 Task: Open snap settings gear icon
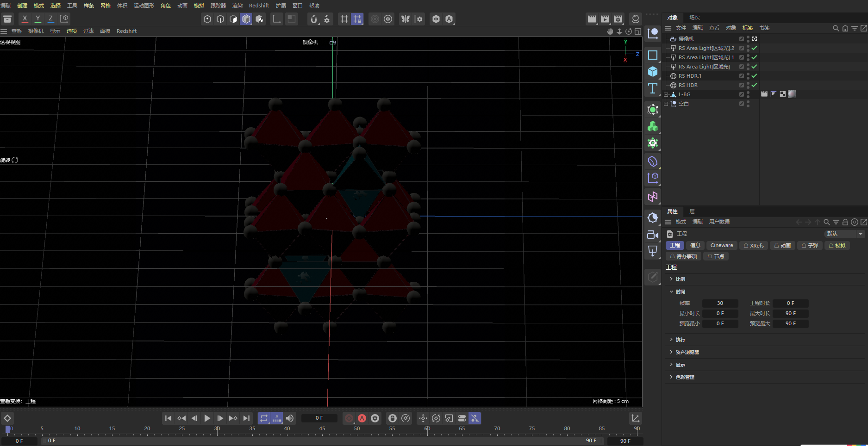pos(327,19)
